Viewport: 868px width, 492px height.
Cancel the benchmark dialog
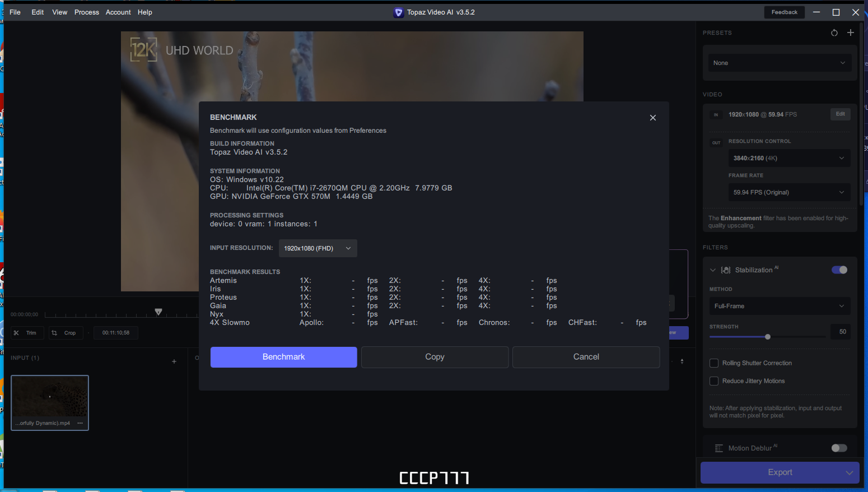pyautogui.click(x=586, y=357)
